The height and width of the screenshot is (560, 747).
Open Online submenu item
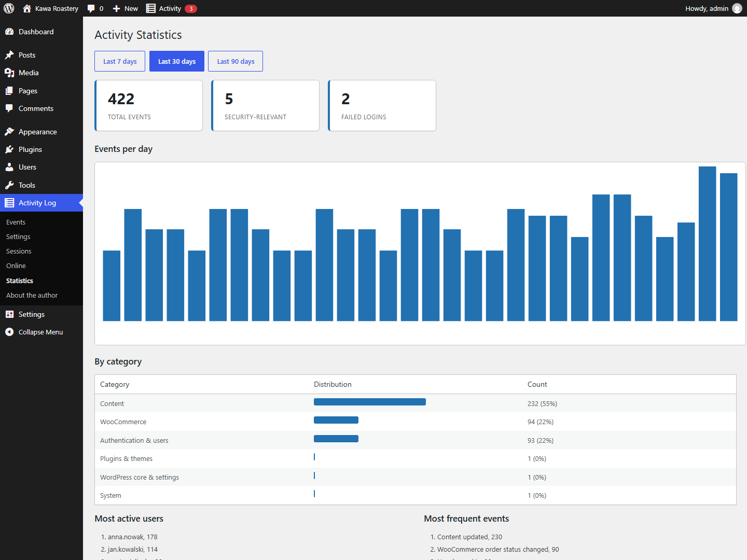point(16,265)
